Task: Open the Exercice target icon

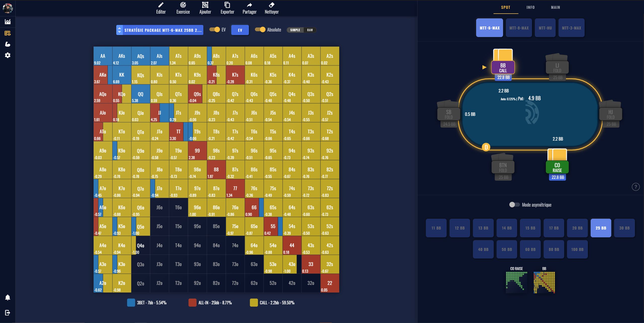Action: tap(183, 5)
